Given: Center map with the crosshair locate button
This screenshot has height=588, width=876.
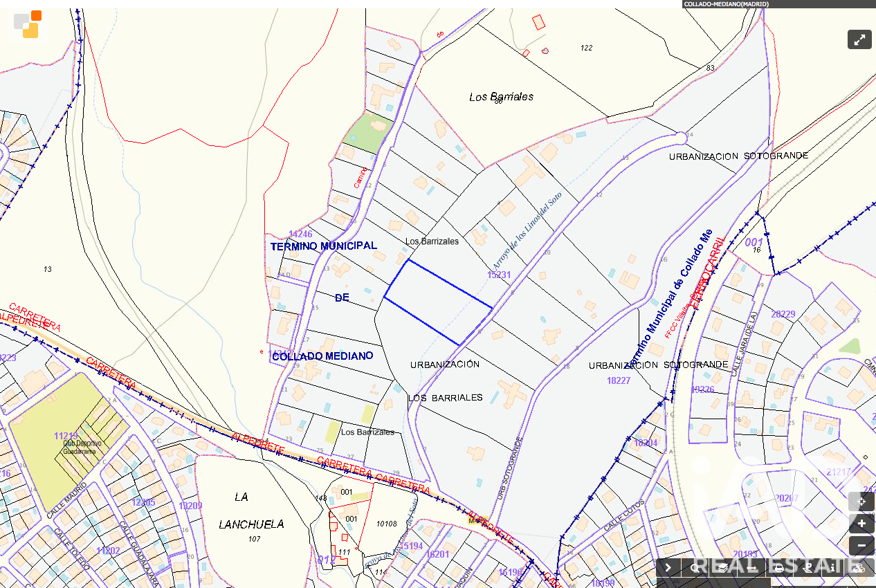Looking at the screenshot, I should click(861, 502).
